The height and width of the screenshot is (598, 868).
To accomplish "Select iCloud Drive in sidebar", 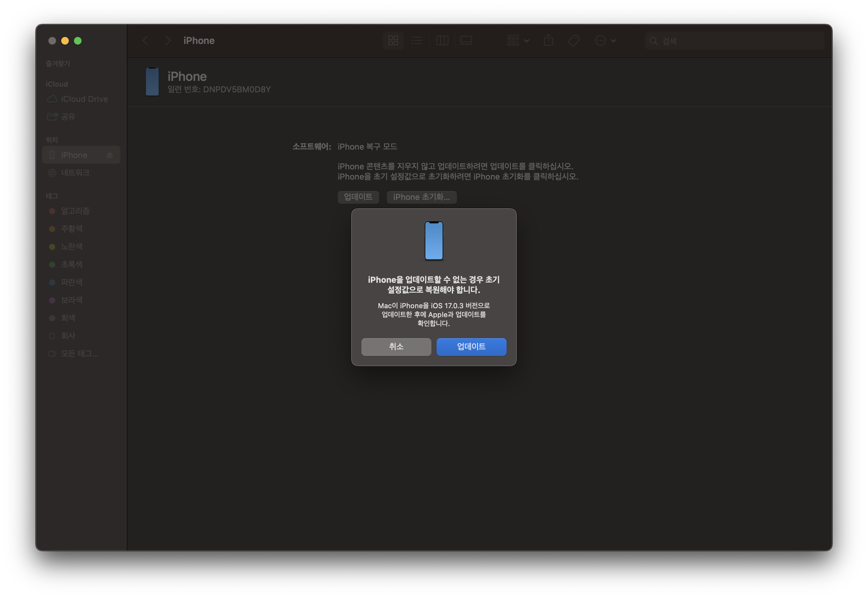I will [84, 99].
